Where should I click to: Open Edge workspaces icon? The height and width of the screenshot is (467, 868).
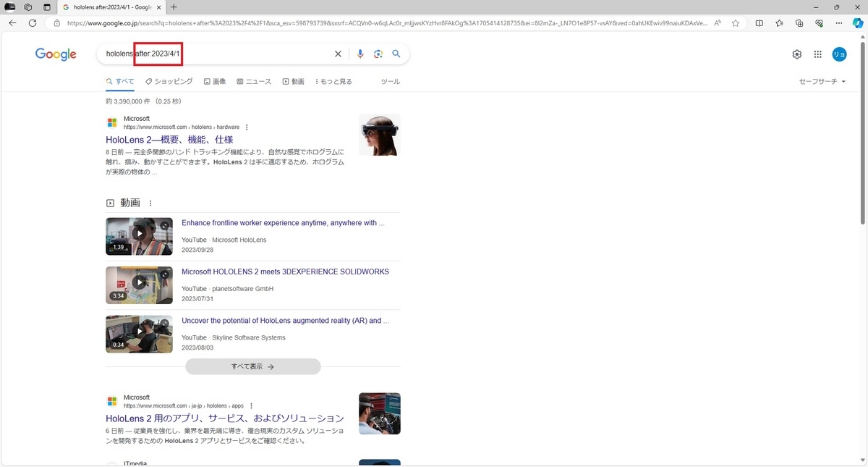pyautogui.click(x=27, y=7)
